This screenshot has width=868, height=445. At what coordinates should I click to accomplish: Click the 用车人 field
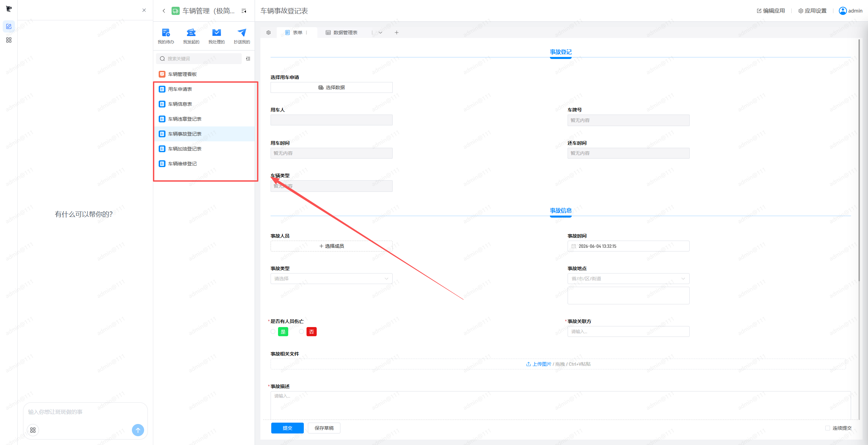click(332, 120)
